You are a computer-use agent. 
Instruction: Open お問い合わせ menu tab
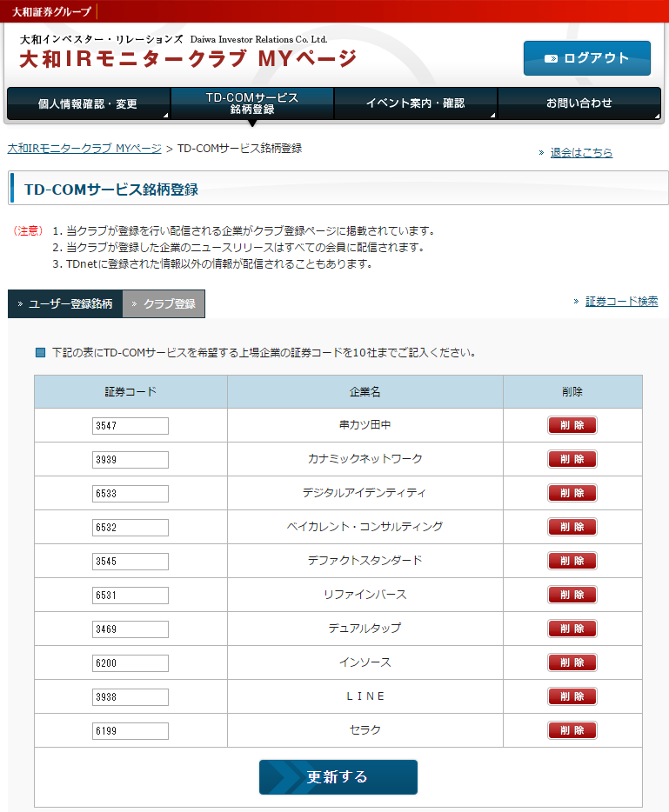[x=579, y=103]
